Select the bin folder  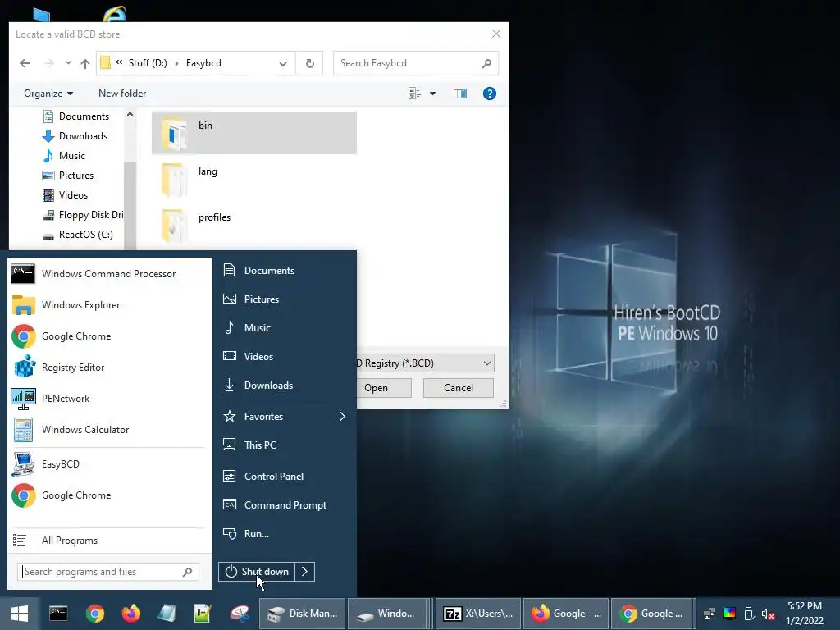coord(254,133)
